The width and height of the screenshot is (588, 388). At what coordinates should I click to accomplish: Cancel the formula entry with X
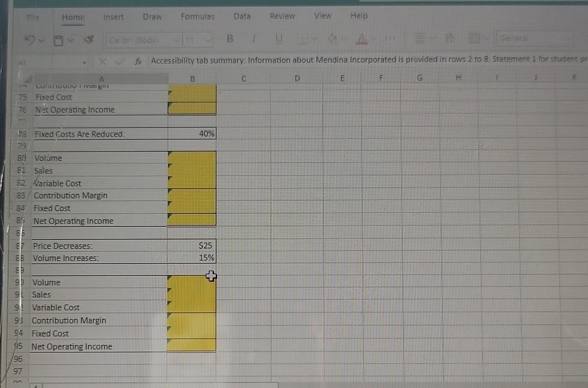click(x=103, y=62)
